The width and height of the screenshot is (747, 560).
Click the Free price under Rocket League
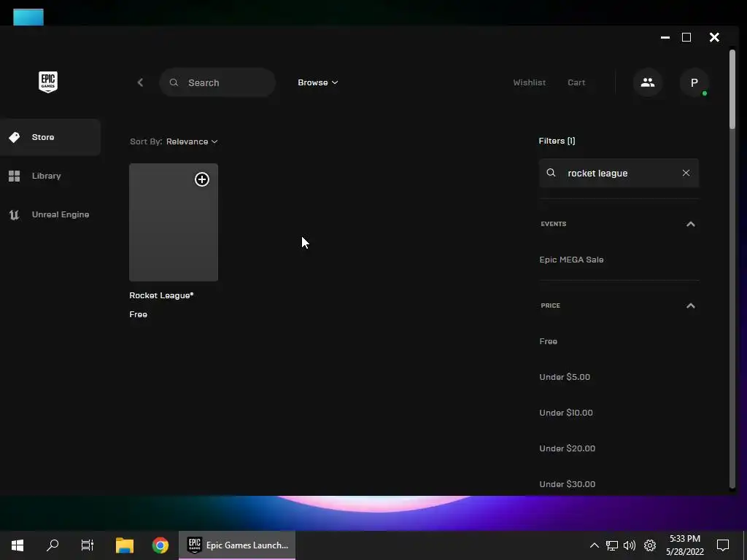(x=138, y=314)
